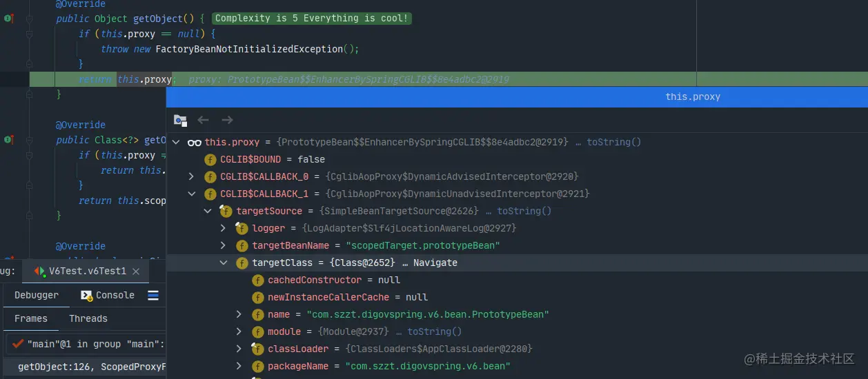Click FactoryBeanNotInitializedException in the code
Viewport: 868px width, 379px height.
coord(248,49)
